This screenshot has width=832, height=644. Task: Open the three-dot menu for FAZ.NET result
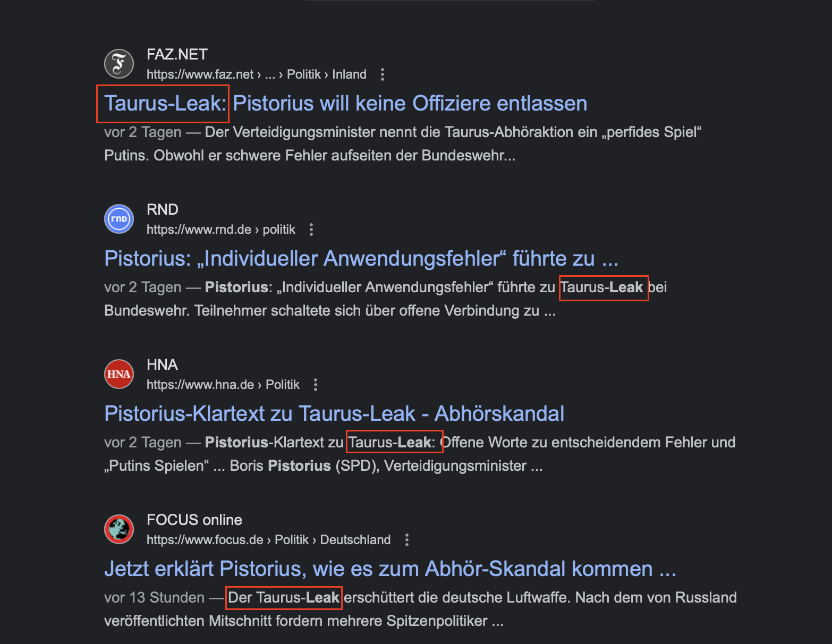click(x=383, y=74)
